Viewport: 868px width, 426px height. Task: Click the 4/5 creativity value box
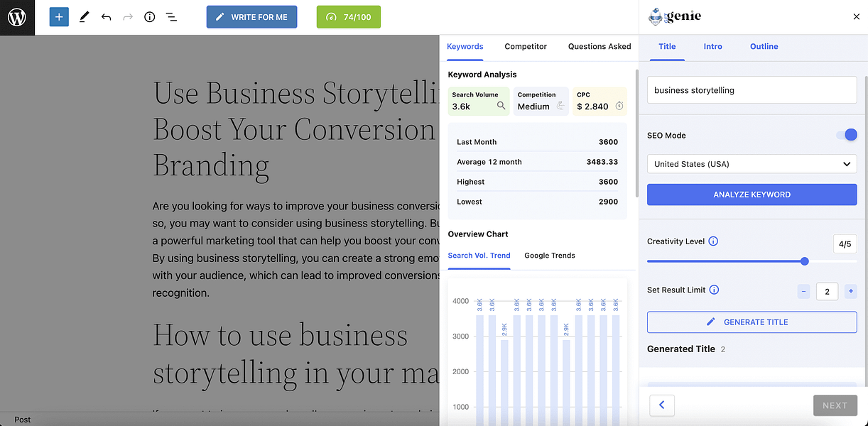click(845, 244)
